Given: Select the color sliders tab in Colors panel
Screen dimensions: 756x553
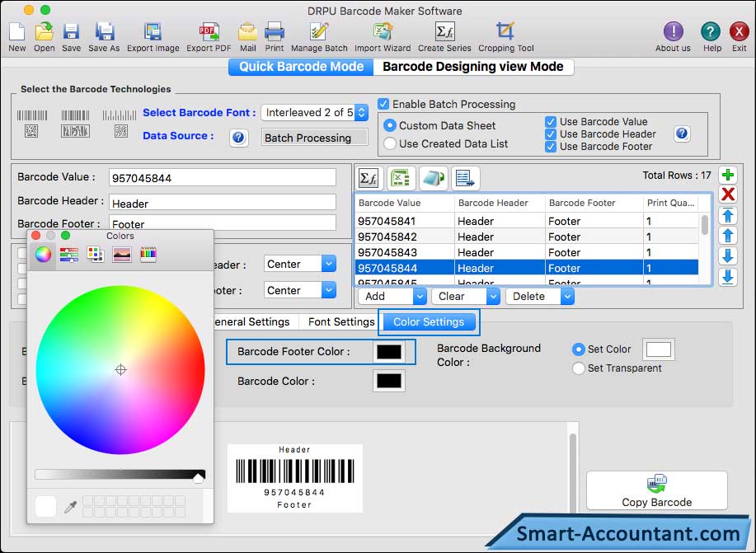Looking at the screenshot, I should 69,254.
